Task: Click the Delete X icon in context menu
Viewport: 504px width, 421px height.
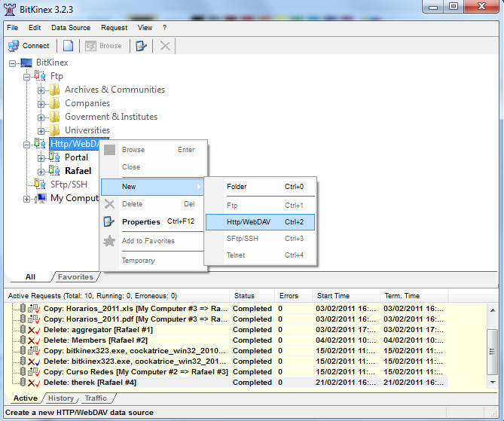Action: 109,204
